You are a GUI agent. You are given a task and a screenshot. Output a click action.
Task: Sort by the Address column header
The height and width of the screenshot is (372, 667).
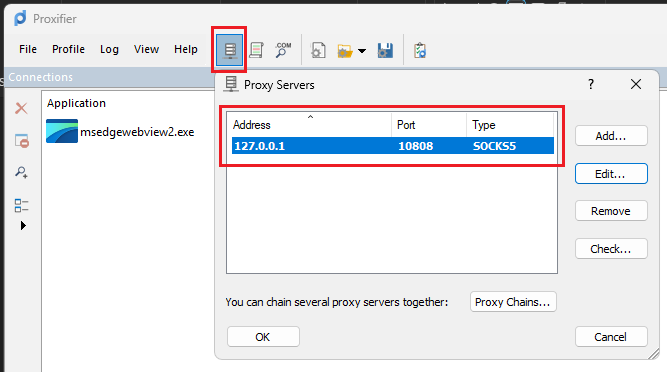(x=310, y=125)
